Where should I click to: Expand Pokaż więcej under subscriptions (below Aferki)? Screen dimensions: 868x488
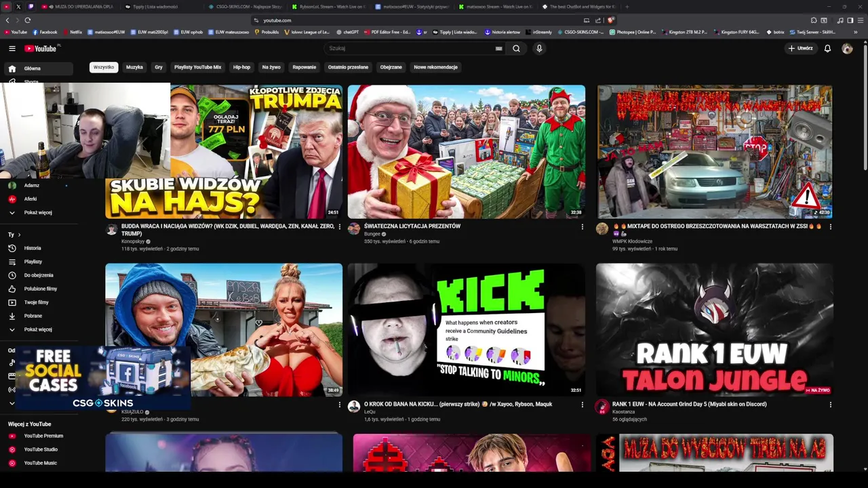click(x=38, y=213)
